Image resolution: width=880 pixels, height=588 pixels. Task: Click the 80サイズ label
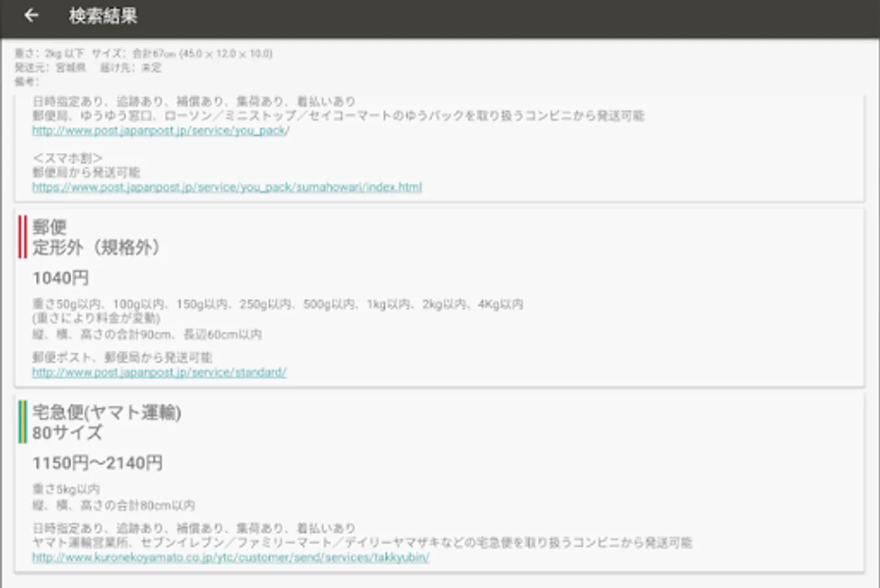pos(67,433)
